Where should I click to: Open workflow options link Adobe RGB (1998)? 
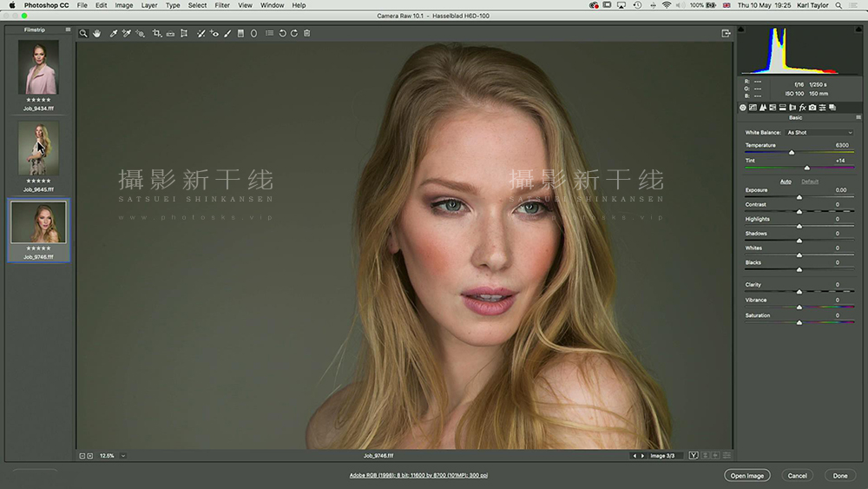coord(418,475)
